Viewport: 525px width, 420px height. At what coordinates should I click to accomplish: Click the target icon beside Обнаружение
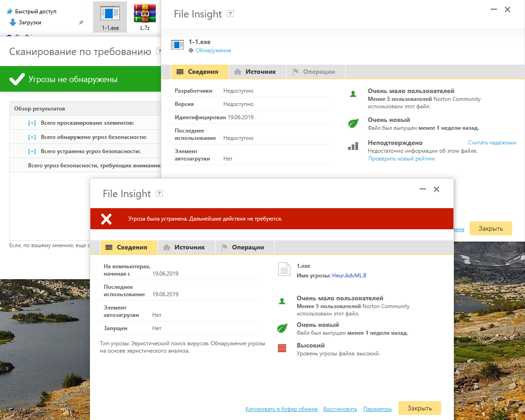[191, 50]
